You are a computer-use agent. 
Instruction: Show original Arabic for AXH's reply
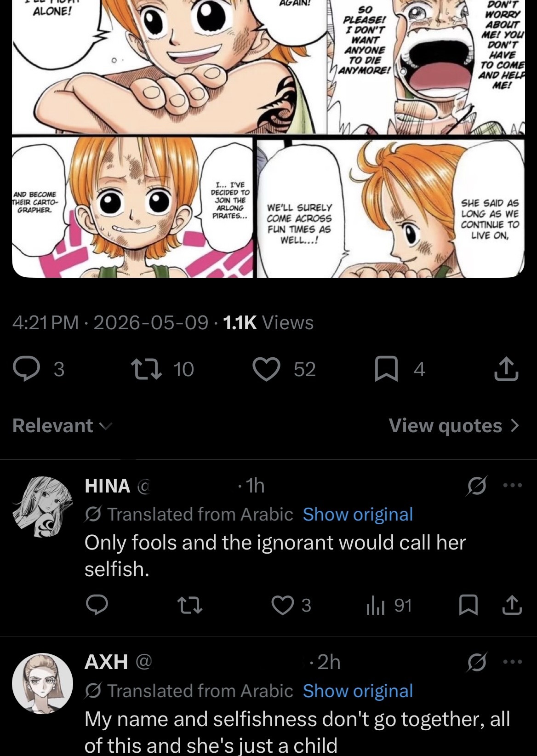[358, 691]
